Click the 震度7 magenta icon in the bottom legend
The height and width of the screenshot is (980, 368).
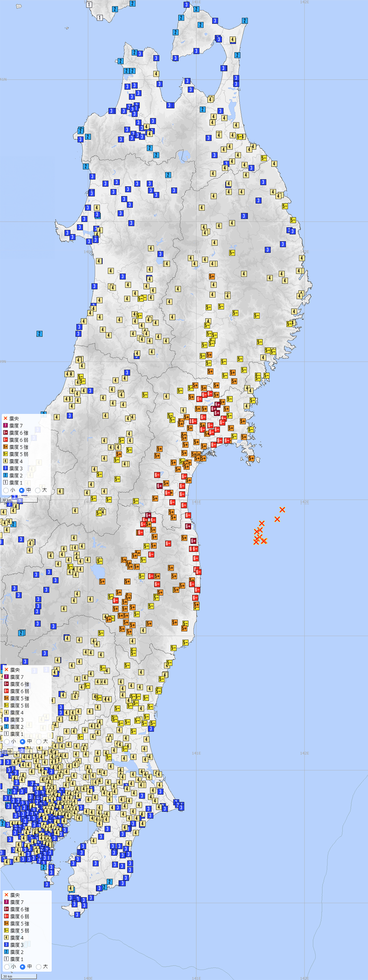coord(6,902)
